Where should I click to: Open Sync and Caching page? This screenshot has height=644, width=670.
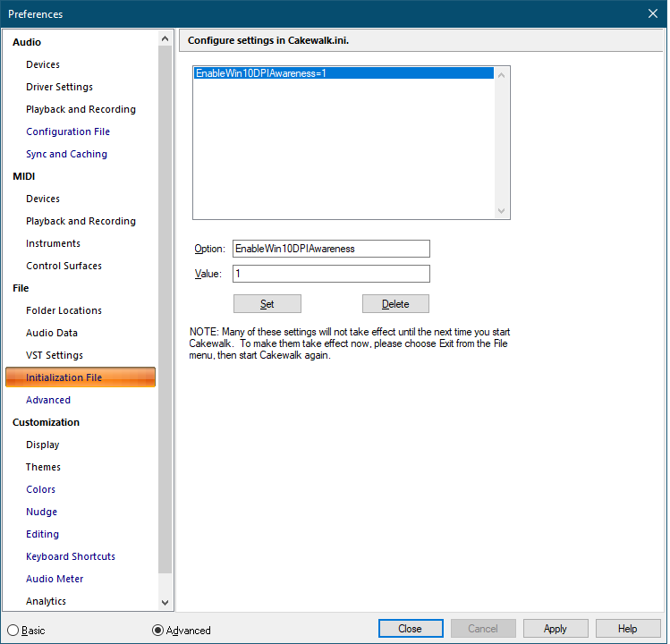coord(67,154)
